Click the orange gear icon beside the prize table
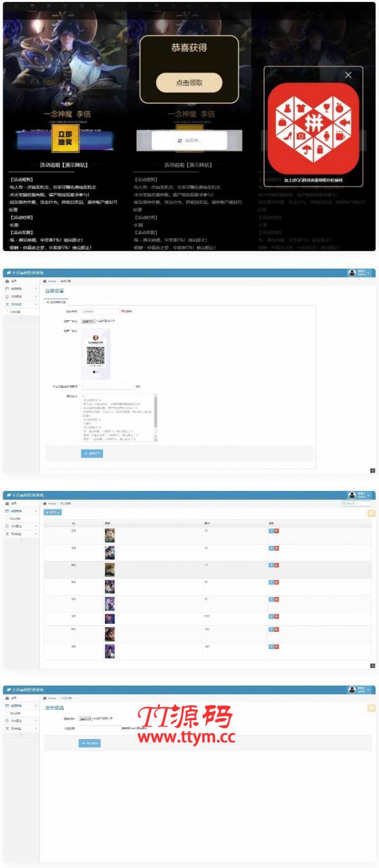The image size is (379, 868). click(371, 513)
